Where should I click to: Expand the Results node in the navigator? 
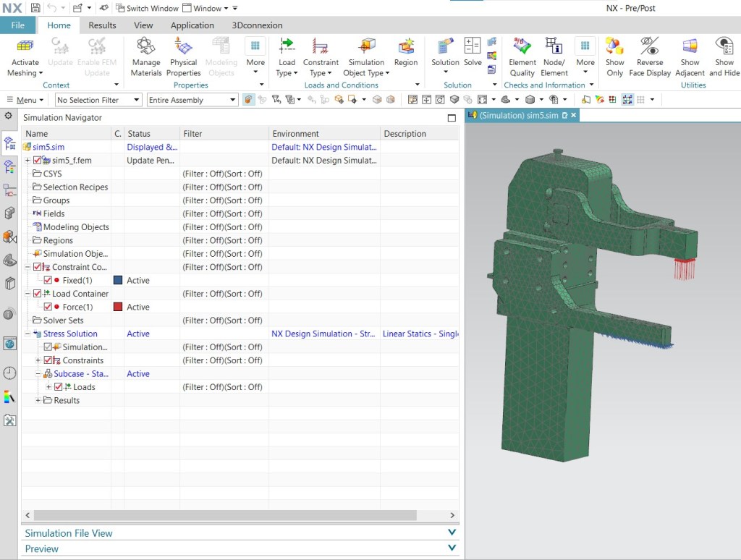37,400
